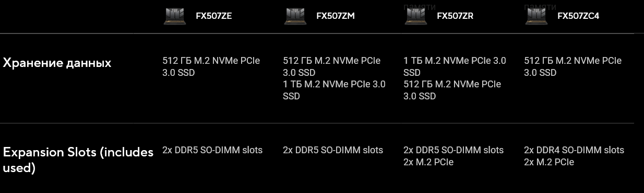Click the Хранение данных row label

(x=57, y=63)
